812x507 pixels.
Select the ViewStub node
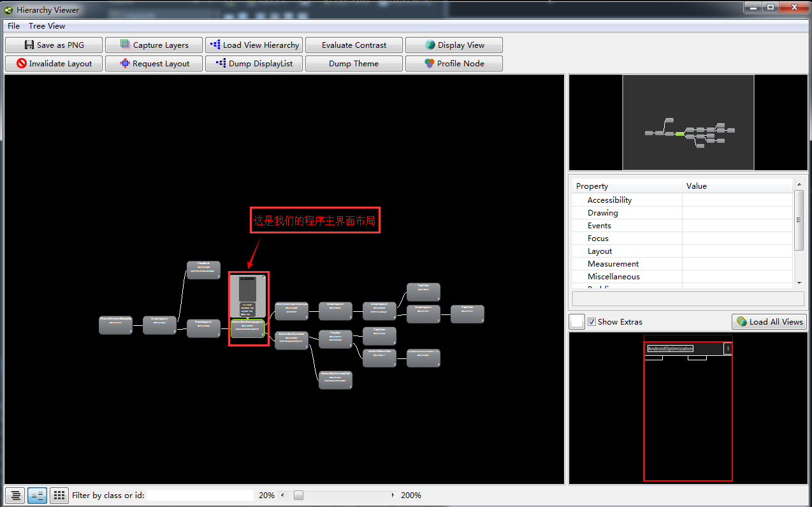click(203, 270)
